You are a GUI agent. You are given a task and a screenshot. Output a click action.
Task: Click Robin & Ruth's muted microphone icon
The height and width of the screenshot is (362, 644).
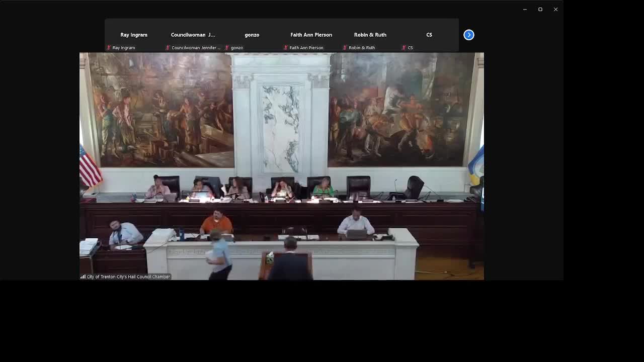(345, 48)
